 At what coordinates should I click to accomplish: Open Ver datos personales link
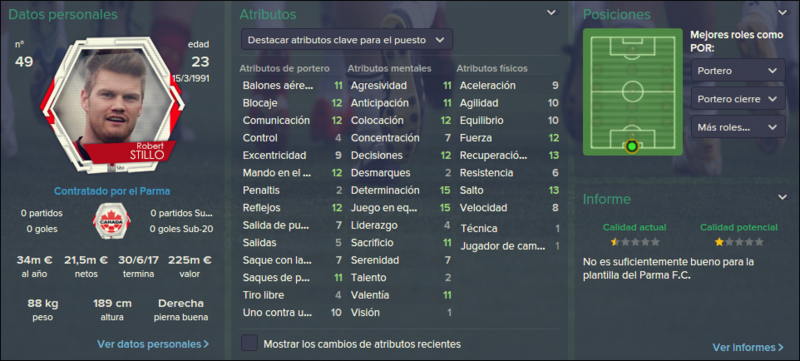point(153,344)
